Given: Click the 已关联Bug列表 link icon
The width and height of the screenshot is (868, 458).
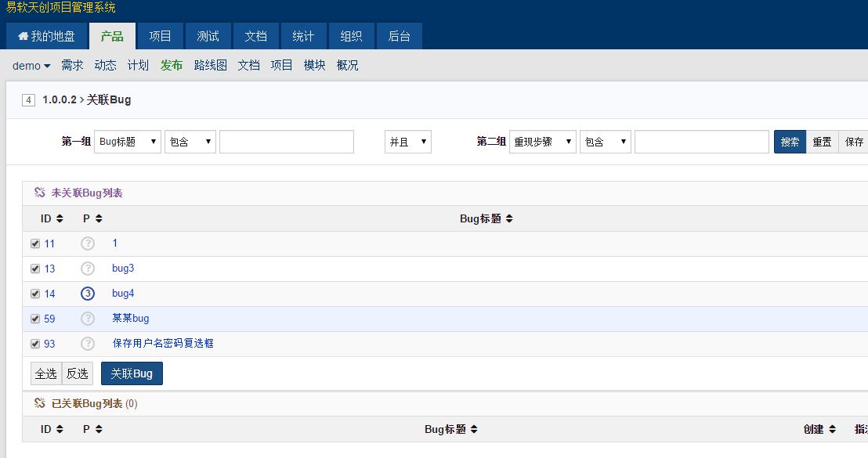Looking at the screenshot, I should [39, 403].
